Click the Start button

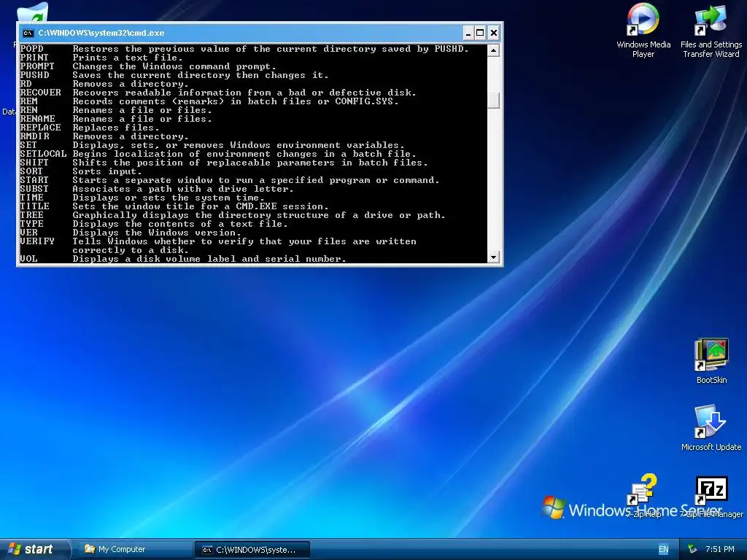click(x=35, y=549)
